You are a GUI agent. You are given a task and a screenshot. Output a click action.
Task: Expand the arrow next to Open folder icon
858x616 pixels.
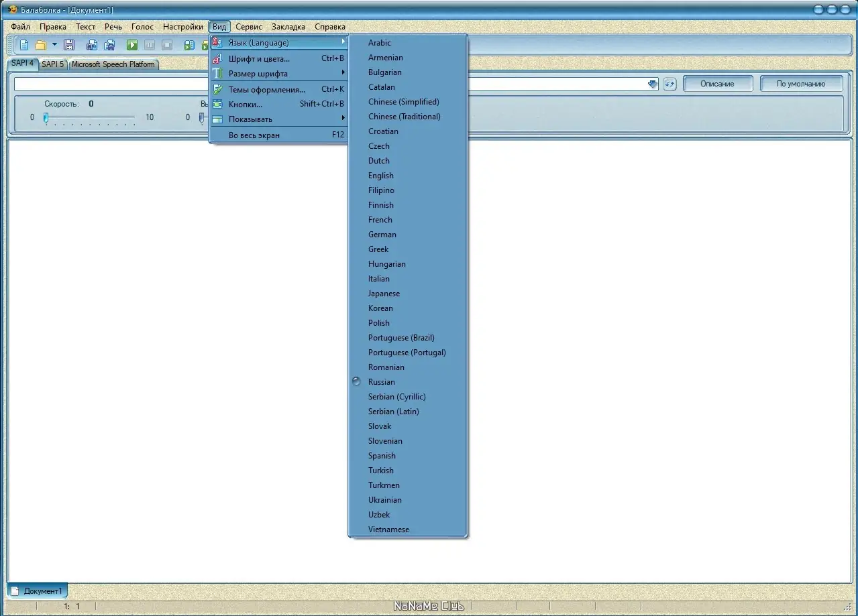point(54,45)
